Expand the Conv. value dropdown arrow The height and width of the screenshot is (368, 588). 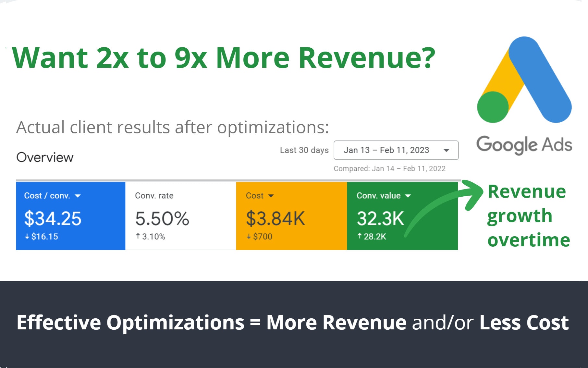408,195
